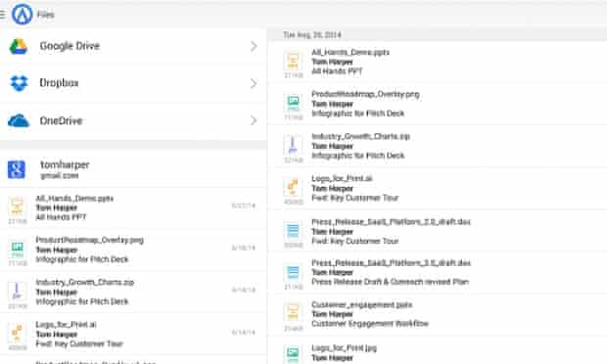Click the date on tomharper's ProductRoadmap_Overlay.png row

[x=244, y=248]
